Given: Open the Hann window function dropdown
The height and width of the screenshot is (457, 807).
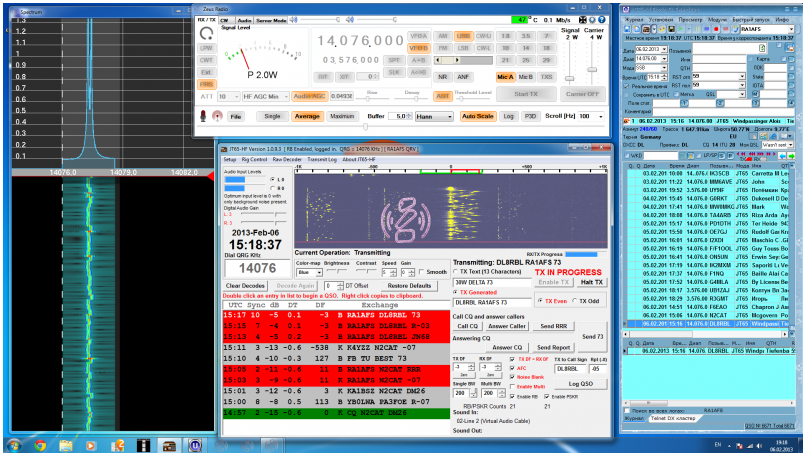Looking at the screenshot, I should click(432, 116).
